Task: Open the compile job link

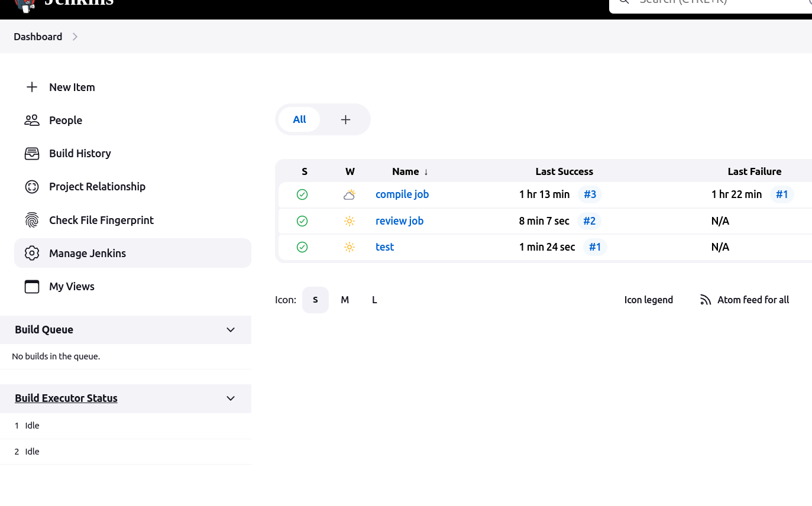Action: pos(402,194)
